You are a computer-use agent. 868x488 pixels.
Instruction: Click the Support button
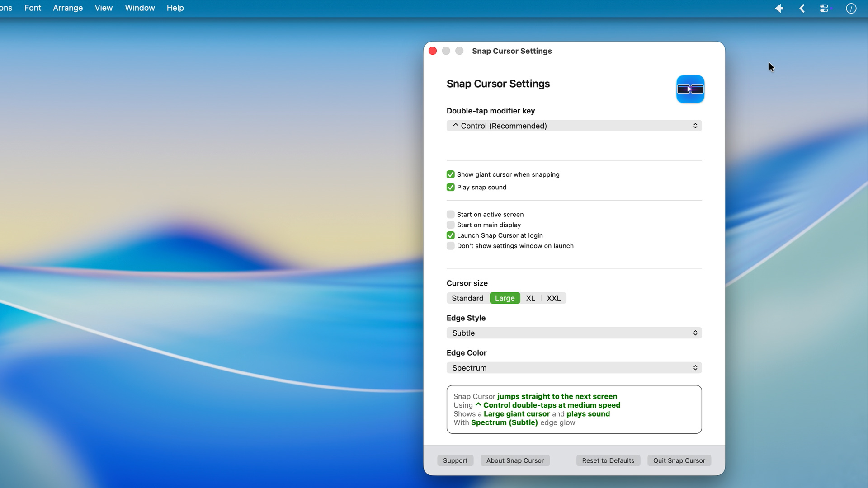[x=455, y=460]
